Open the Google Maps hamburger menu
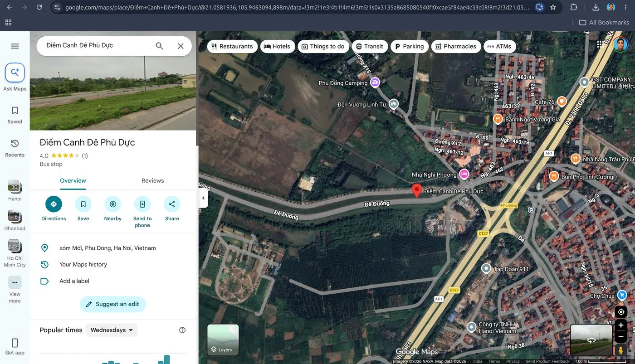This screenshot has width=635, height=364. (15, 46)
